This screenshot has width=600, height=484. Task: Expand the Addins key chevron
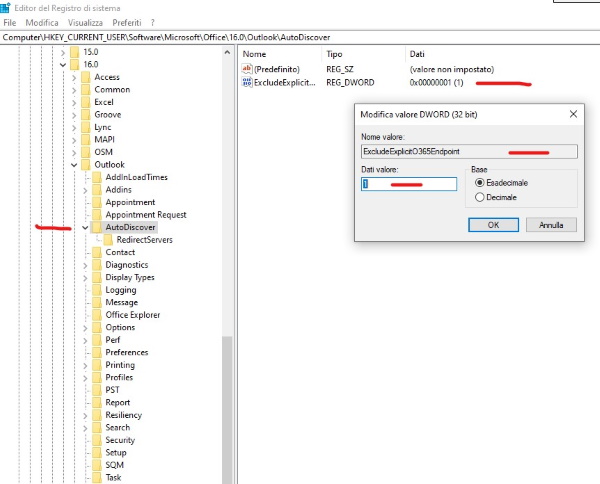pos(85,190)
